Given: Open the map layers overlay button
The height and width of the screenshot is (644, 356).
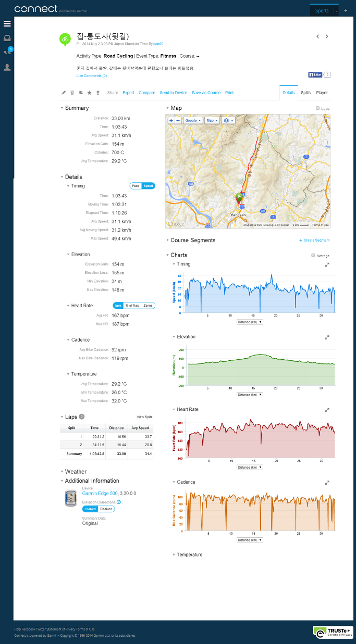Looking at the screenshot, I should pyautogui.click(x=228, y=120).
